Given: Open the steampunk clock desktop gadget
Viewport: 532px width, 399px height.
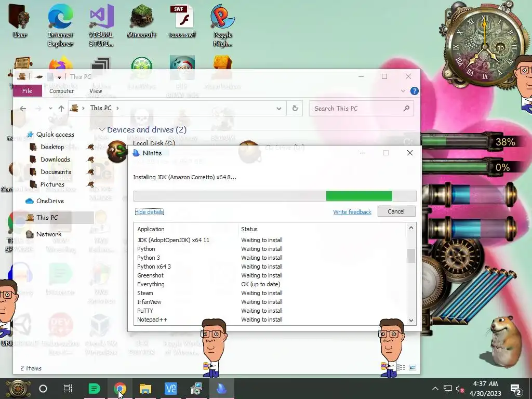Looking at the screenshot, I should (484, 46).
